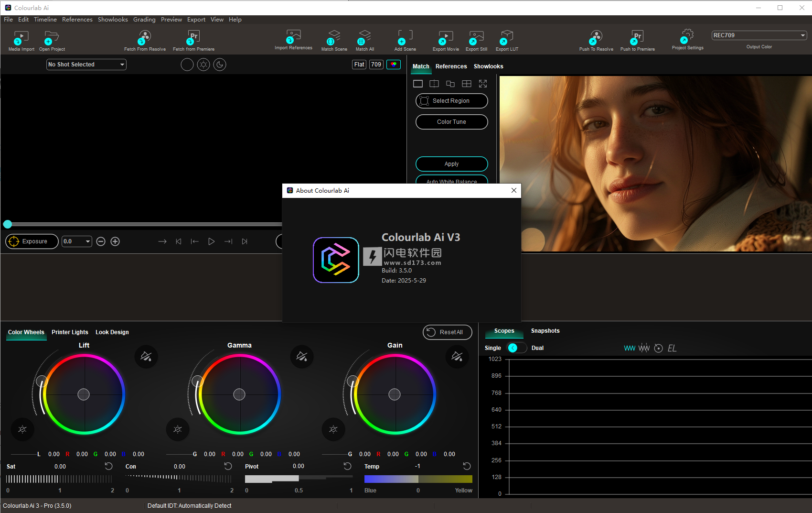The height and width of the screenshot is (513, 812).
Task: Click the Play button in transport controls
Action: pyautogui.click(x=211, y=241)
